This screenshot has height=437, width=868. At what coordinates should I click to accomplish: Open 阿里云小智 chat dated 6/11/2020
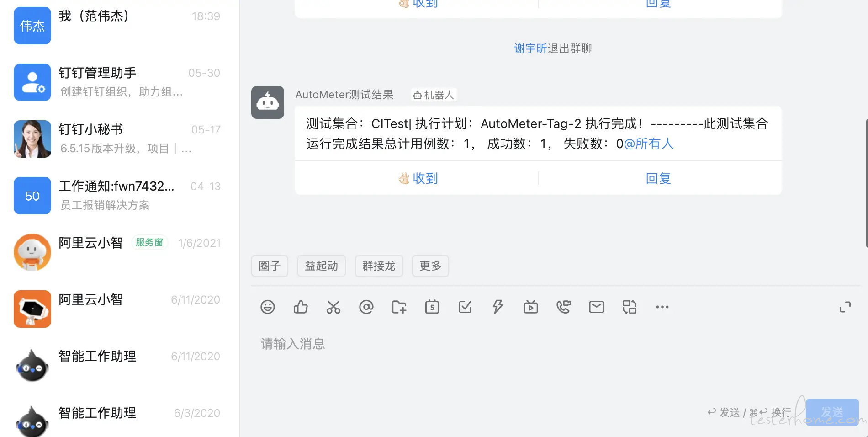tap(120, 309)
